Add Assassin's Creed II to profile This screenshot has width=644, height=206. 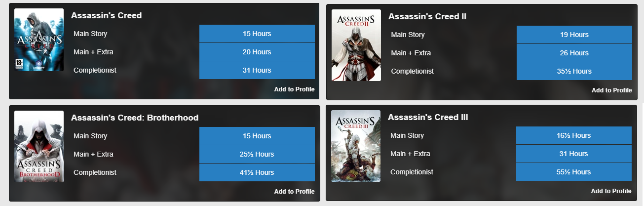coord(611,90)
